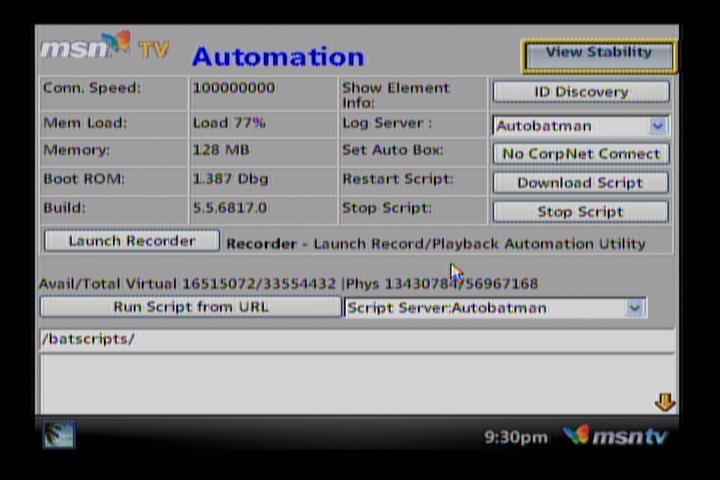Click the orange scroll-down arrow icon

(664, 402)
